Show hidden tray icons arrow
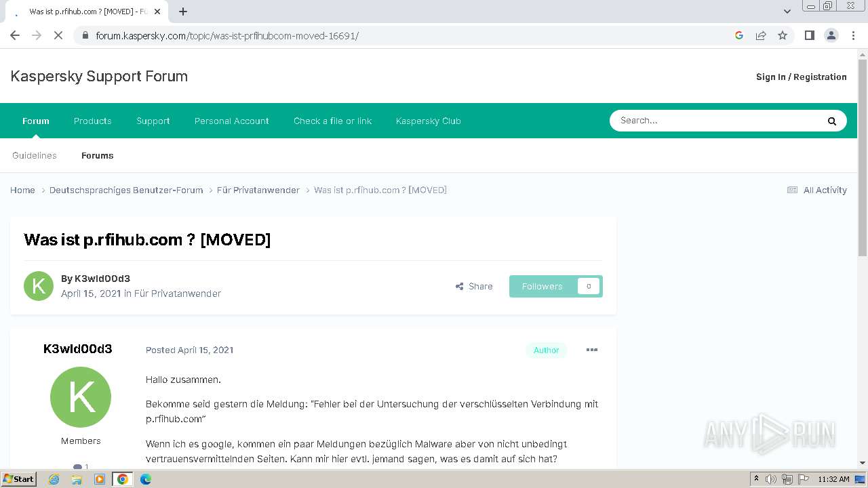 pyautogui.click(x=757, y=479)
